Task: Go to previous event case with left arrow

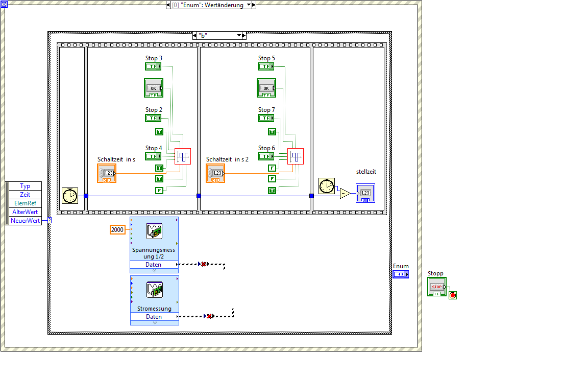Action: pyautogui.click(x=168, y=5)
